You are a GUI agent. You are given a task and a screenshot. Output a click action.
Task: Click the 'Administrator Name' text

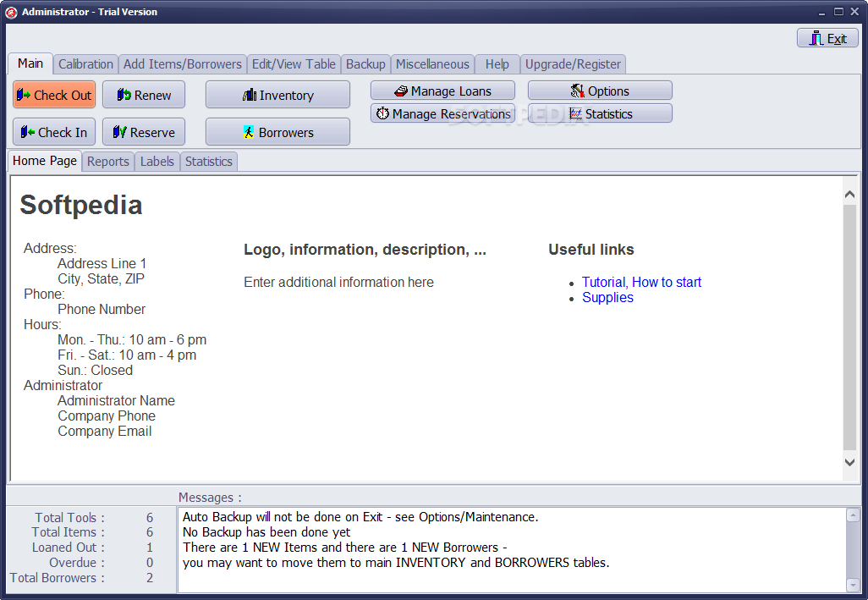pos(116,400)
